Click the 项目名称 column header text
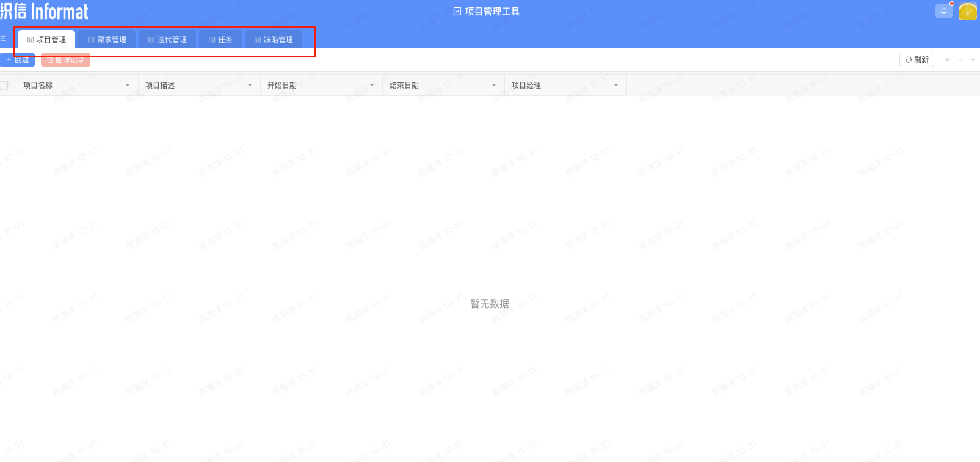 38,86
